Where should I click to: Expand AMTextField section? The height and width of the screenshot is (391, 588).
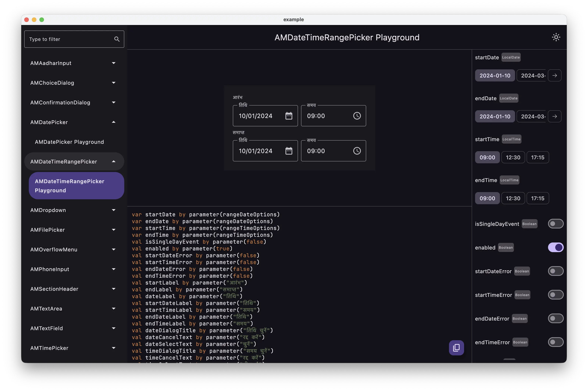pos(74,328)
